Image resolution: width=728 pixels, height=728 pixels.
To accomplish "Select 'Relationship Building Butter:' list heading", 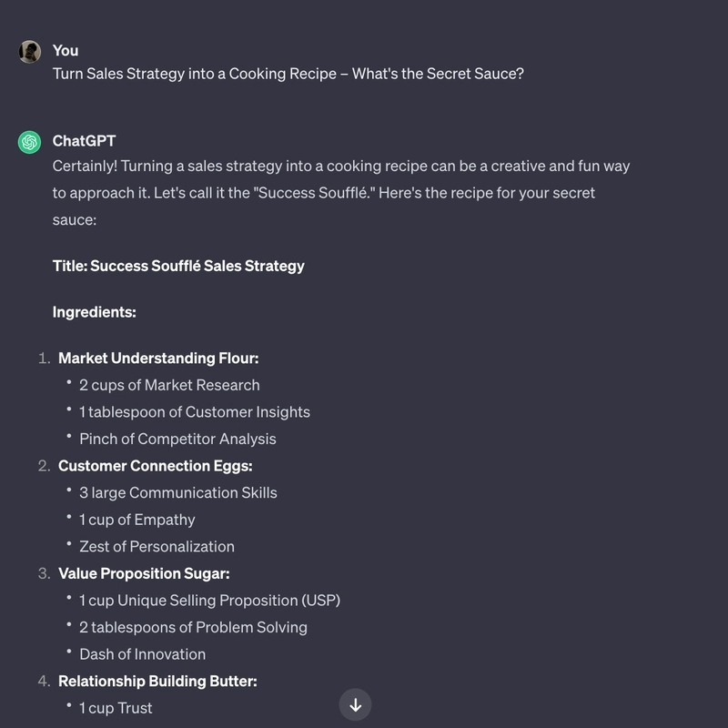I will click(x=157, y=682).
